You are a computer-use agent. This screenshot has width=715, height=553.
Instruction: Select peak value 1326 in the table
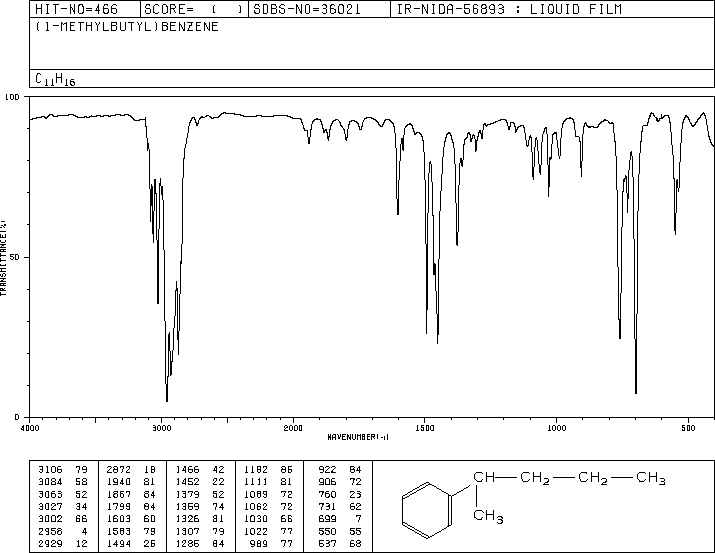click(187, 519)
